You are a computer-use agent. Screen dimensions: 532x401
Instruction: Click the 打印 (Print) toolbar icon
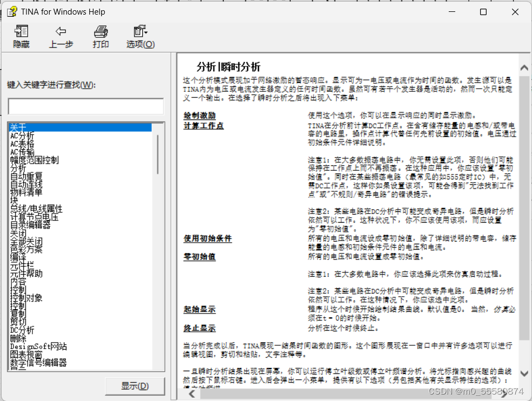(101, 36)
